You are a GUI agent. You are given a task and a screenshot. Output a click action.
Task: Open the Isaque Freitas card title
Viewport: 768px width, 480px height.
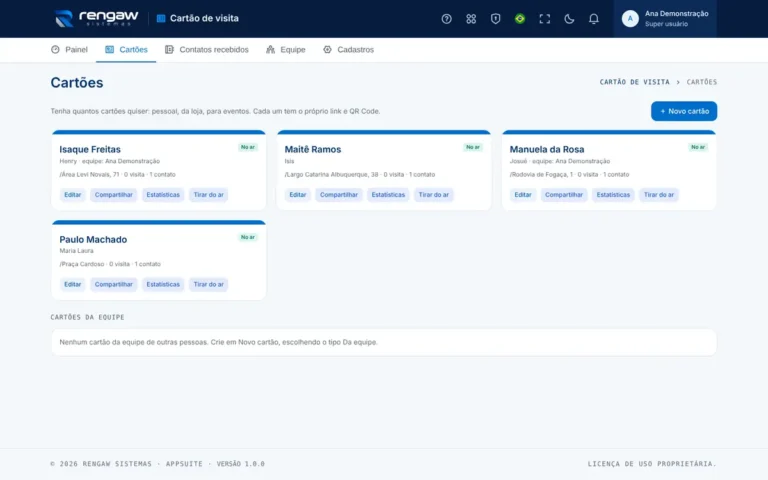point(90,149)
